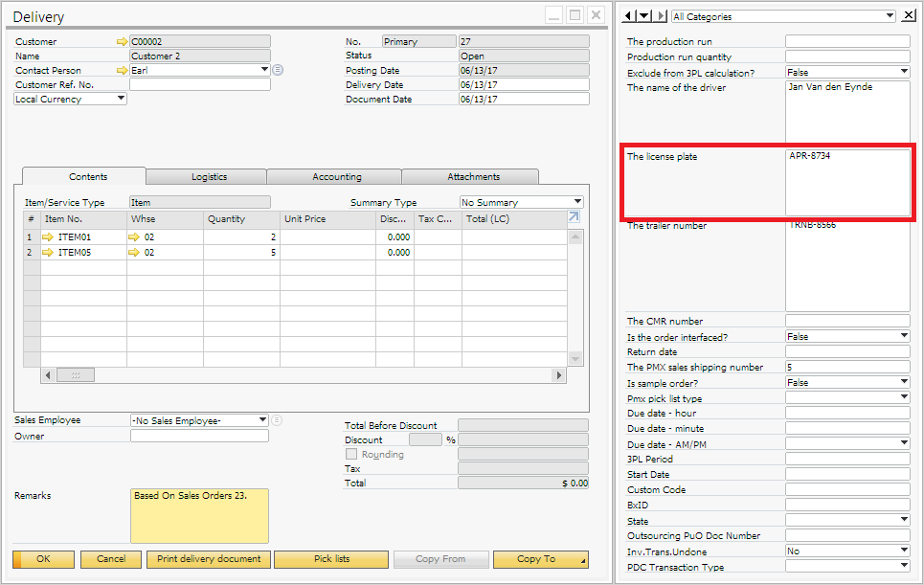Expand the Exclude from 3PL calculation dropdown
Screen dimensions: 924x585
coord(904,73)
